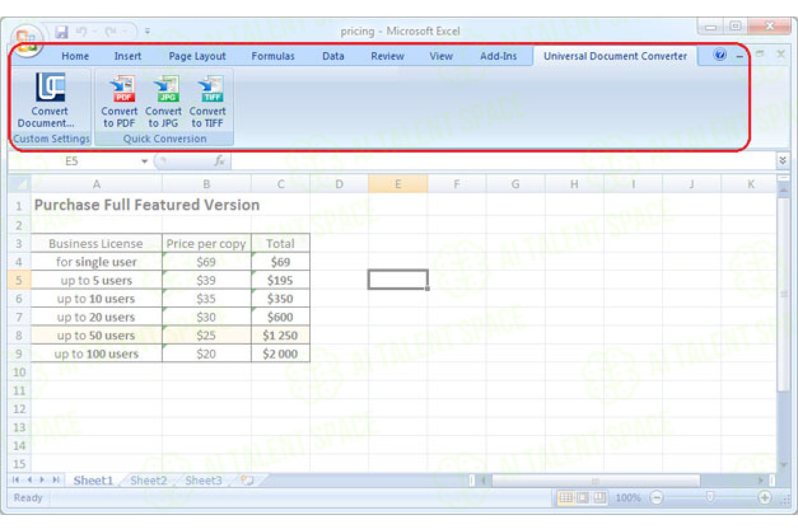798x532 pixels.
Task: Go to last sheet tab arrow
Action: pyautogui.click(x=56, y=480)
